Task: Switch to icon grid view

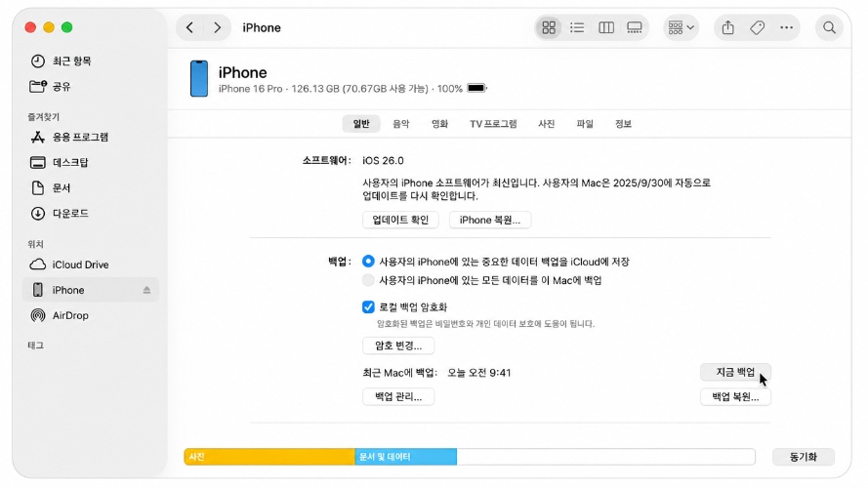Action: pos(549,27)
